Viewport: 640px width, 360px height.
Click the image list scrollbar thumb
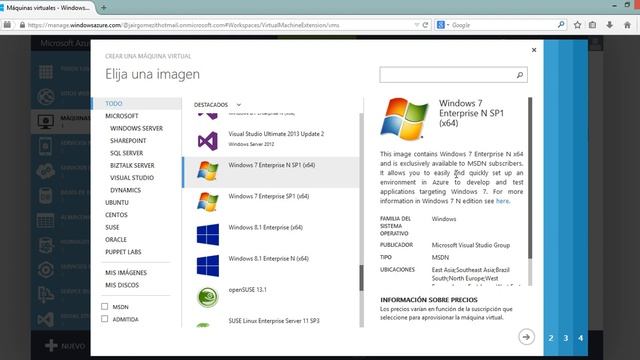coord(361,278)
